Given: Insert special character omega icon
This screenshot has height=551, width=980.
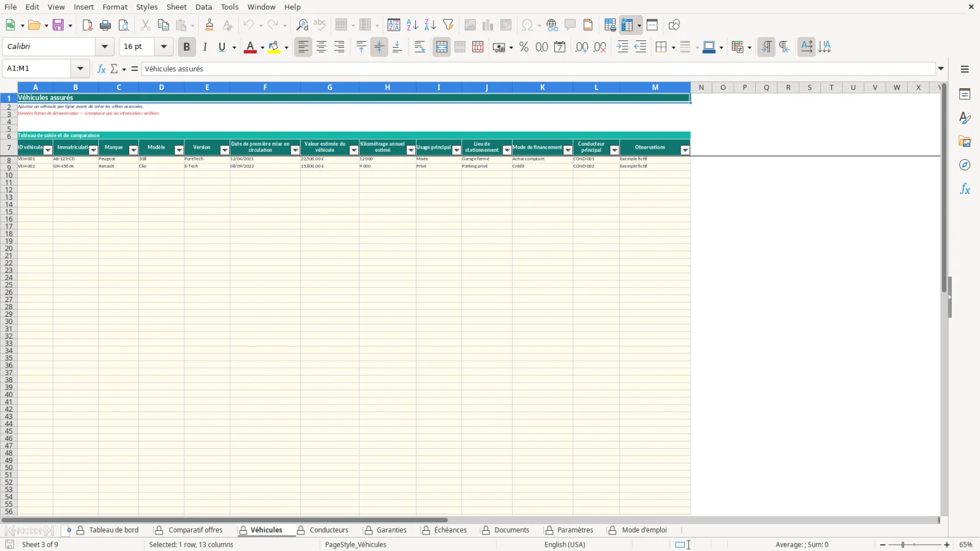Looking at the screenshot, I should point(526,25).
